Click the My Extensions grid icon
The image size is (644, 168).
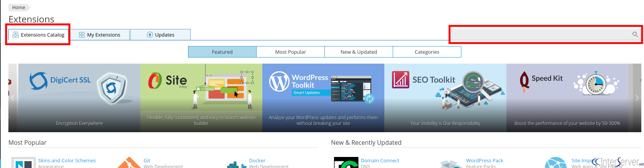82,35
